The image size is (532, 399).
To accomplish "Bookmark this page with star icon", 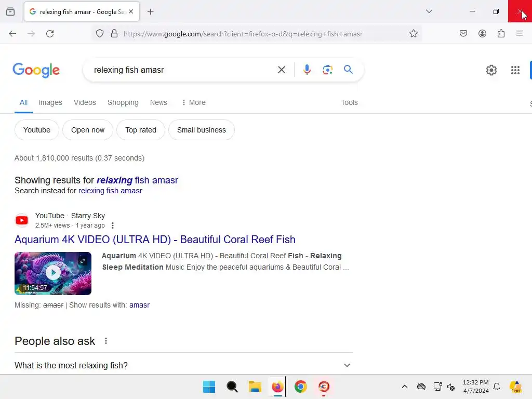I will pos(413,34).
